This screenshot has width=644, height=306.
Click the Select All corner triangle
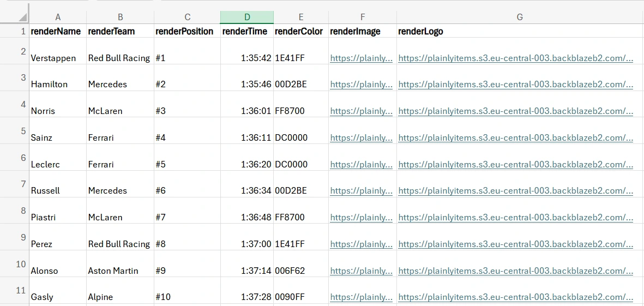[22, 17]
